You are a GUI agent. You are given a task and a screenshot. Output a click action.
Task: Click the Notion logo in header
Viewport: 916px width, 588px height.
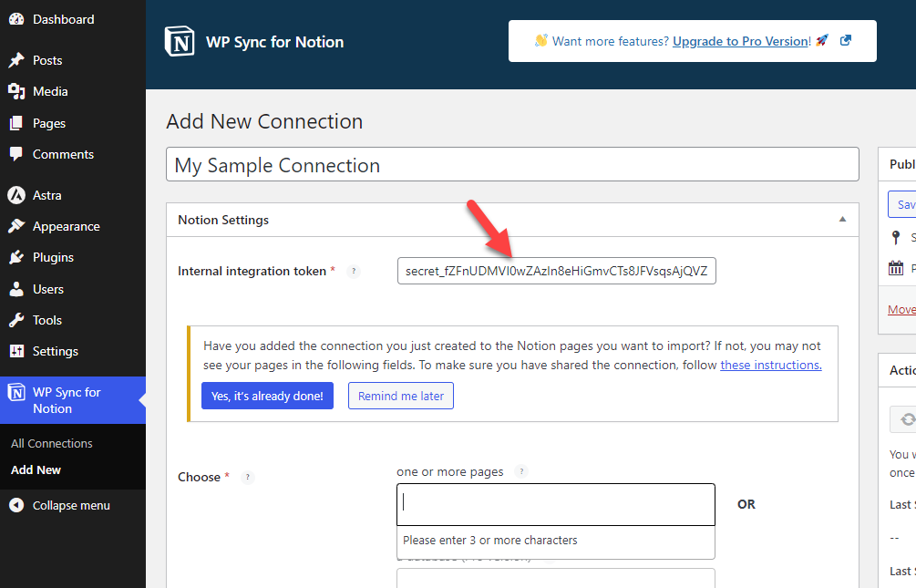point(180,42)
